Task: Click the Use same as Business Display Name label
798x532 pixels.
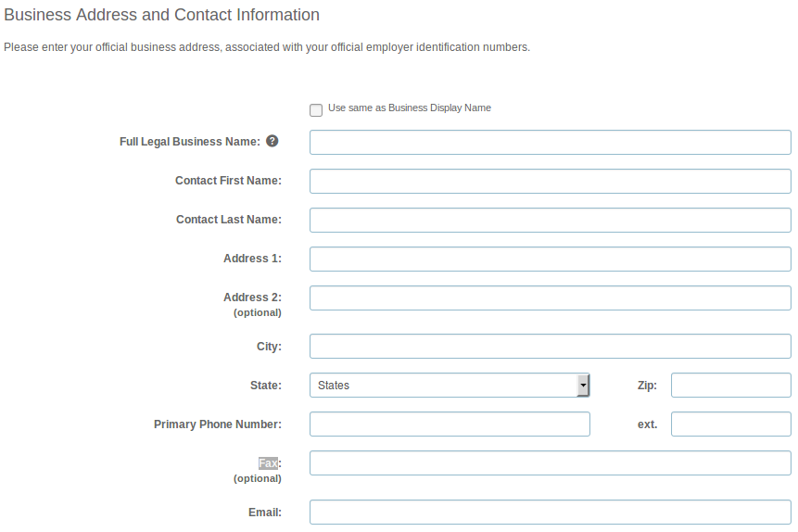Action: 409,108
